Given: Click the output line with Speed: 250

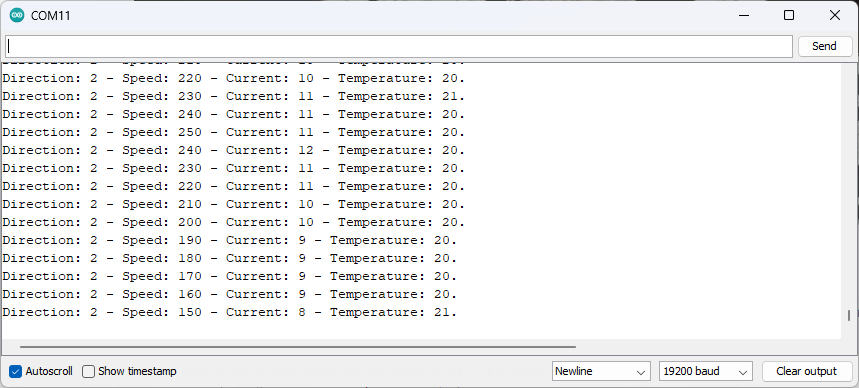Looking at the screenshot, I should click(233, 132).
